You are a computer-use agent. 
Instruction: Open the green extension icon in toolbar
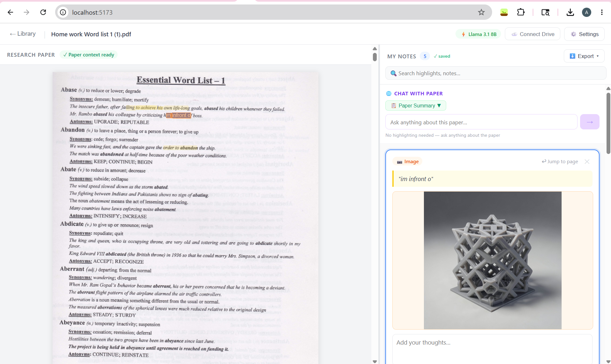(x=504, y=12)
